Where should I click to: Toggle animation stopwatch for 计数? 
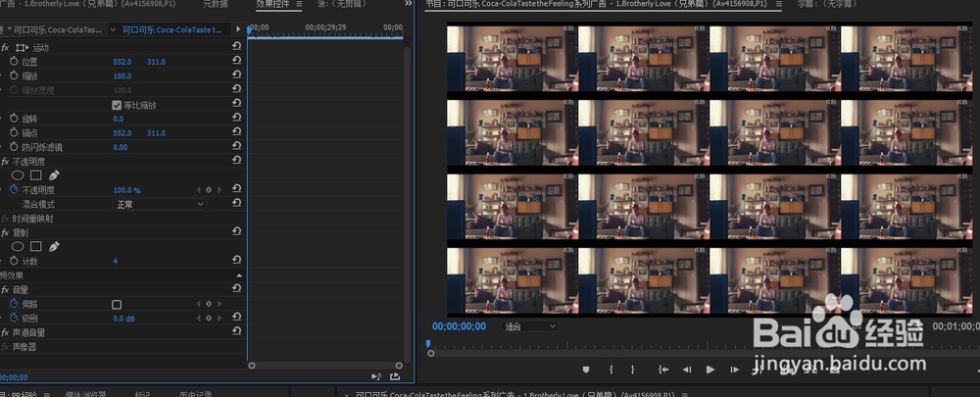point(14,261)
